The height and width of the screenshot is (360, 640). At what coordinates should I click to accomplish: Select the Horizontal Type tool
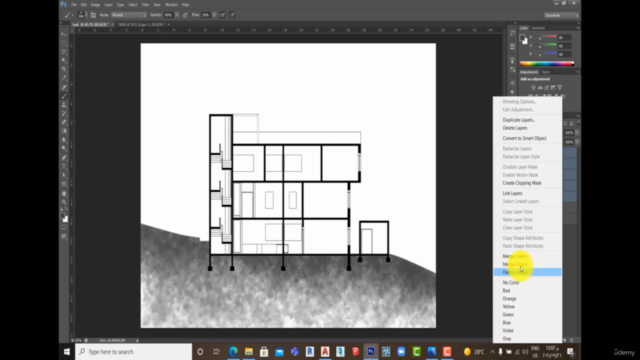(64, 166)
